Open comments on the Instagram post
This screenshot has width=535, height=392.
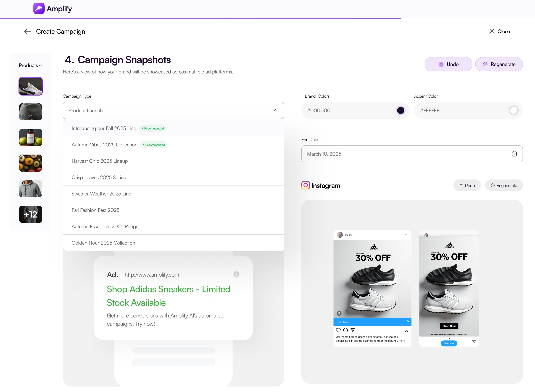(346, 330)
